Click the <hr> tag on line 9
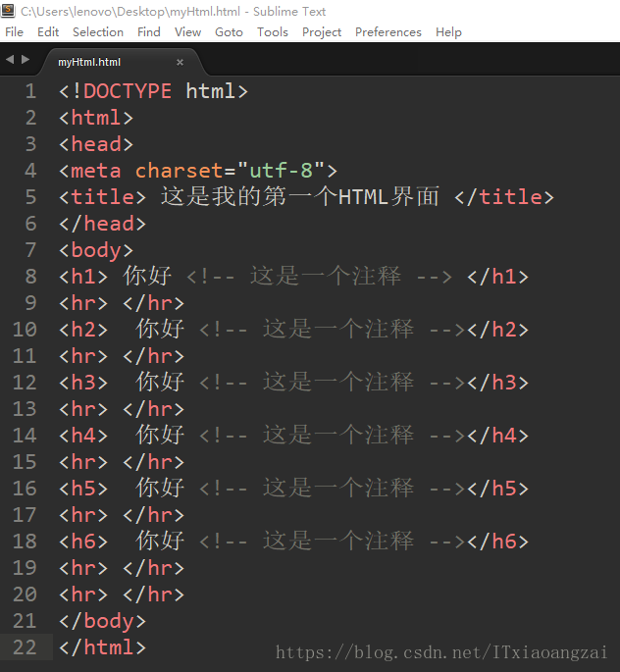 pyautogui.click(x=83, y=303)
